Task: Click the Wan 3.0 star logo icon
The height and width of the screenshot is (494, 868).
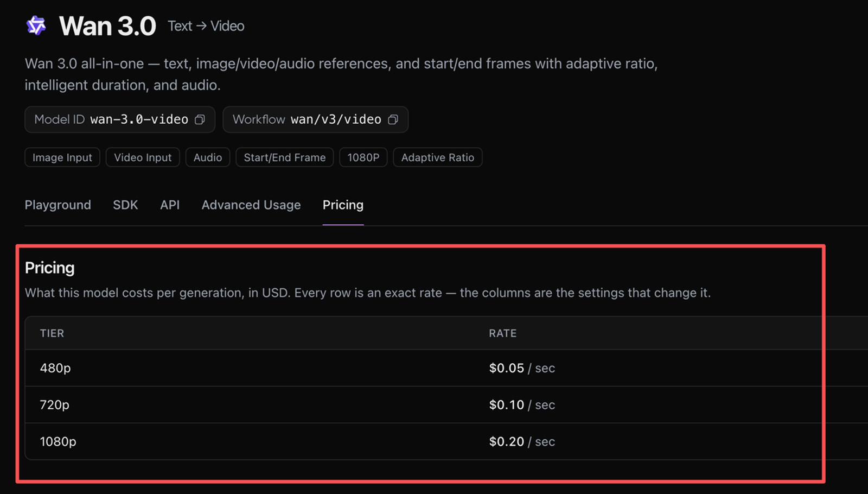Action: (36, 26)
